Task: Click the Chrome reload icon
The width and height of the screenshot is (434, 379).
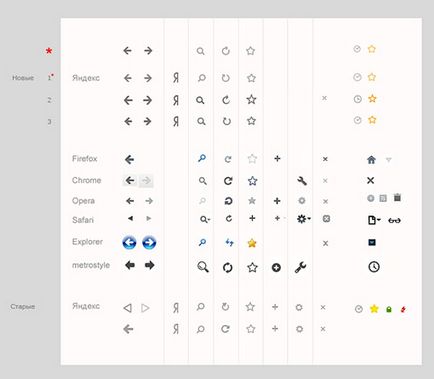Action: [x=228, y=181]
